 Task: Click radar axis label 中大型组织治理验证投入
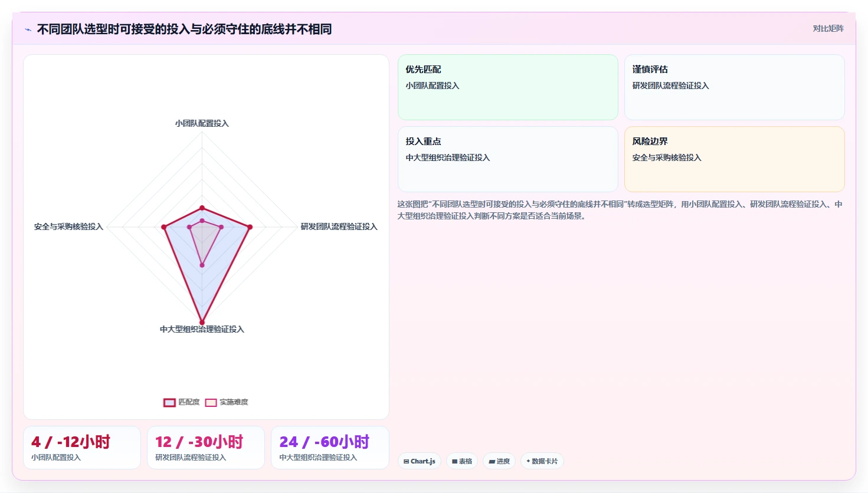click(x=202, y=329)
